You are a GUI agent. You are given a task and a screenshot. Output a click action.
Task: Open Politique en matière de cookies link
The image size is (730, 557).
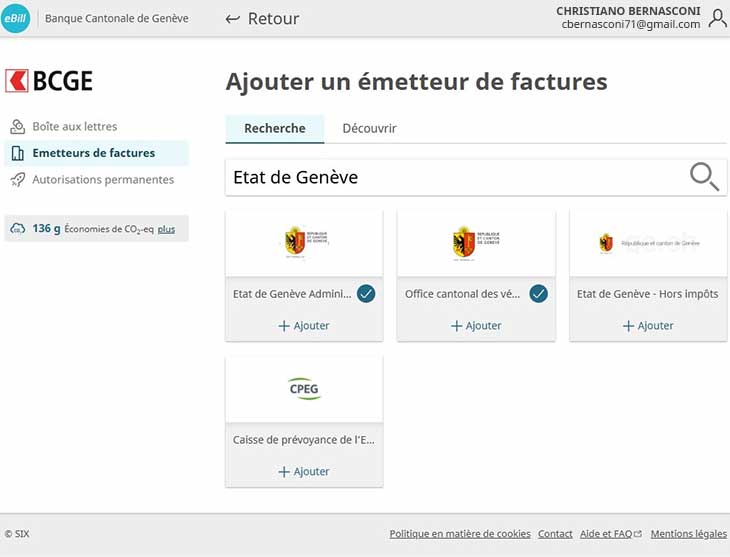point(460,534)
